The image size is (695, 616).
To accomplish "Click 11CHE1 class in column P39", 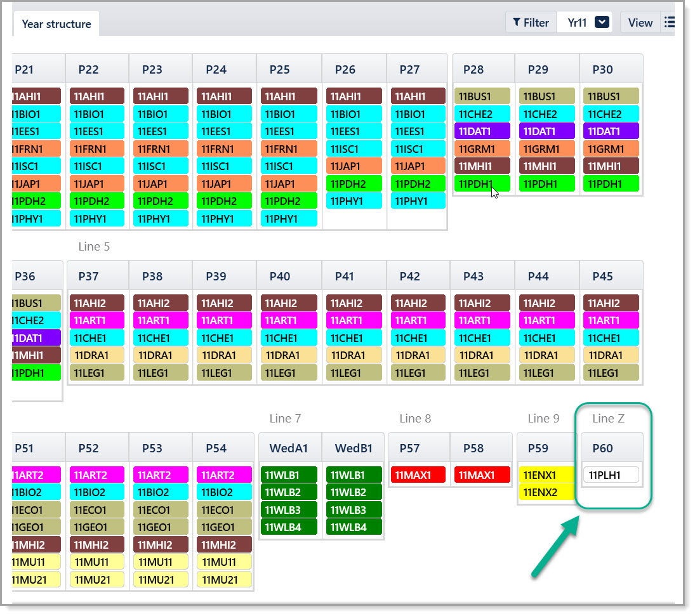I will (x=224, y=338).
